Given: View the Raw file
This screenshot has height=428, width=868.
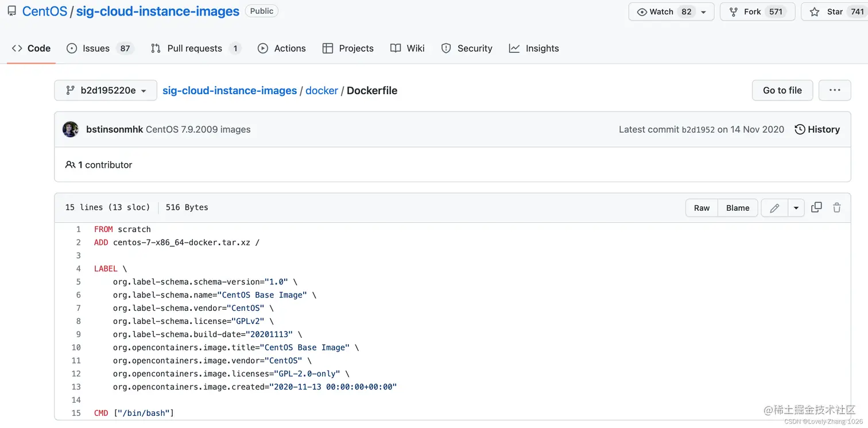Looking at the screenshot, I should click(x=702, y=208).
